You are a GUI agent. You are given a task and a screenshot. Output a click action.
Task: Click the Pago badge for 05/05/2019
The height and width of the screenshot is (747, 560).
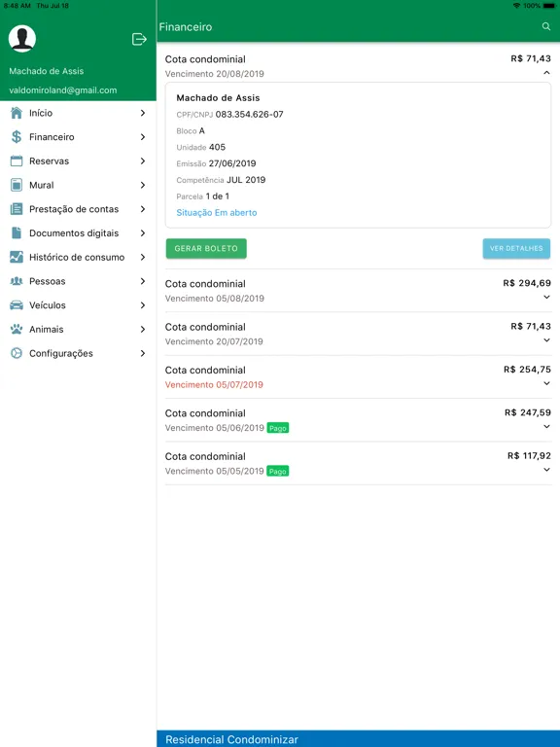(278, 471)
